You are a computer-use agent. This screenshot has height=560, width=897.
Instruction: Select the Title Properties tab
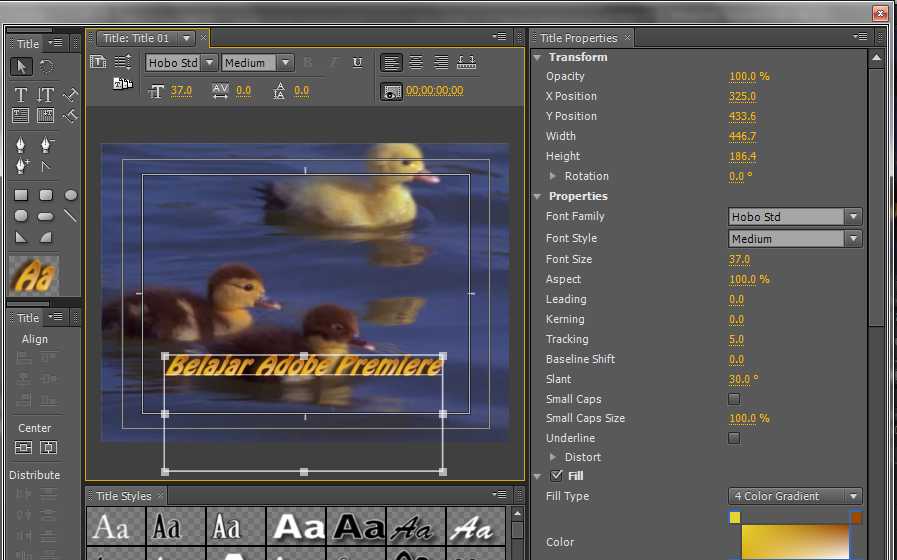tap(578, 38)
